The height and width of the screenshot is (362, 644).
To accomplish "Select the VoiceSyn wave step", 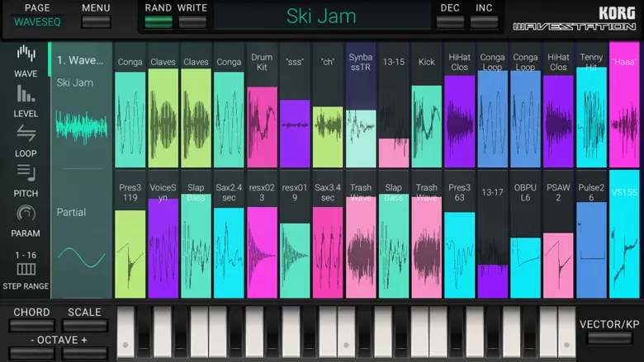I will pyautogui.click(x=163, y=234).
